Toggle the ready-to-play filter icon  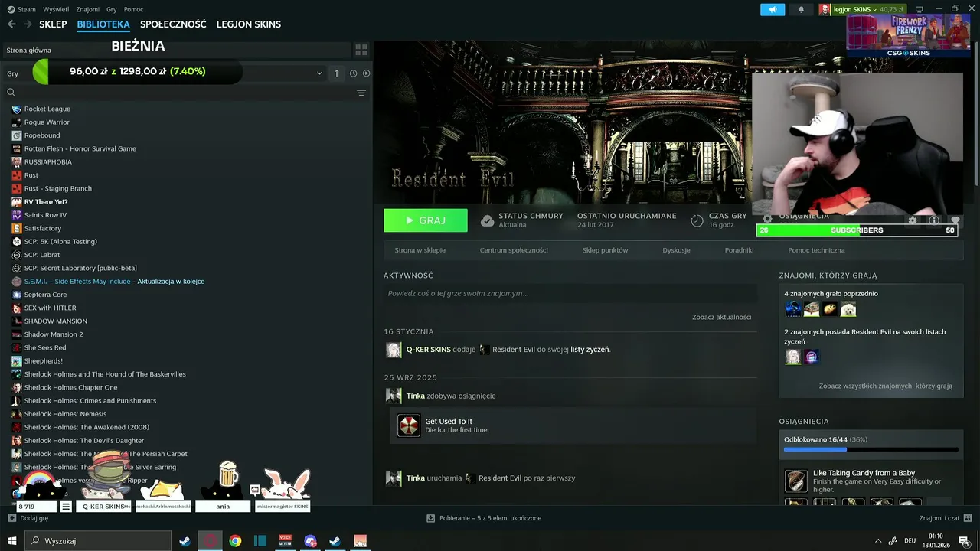[366, 73]
